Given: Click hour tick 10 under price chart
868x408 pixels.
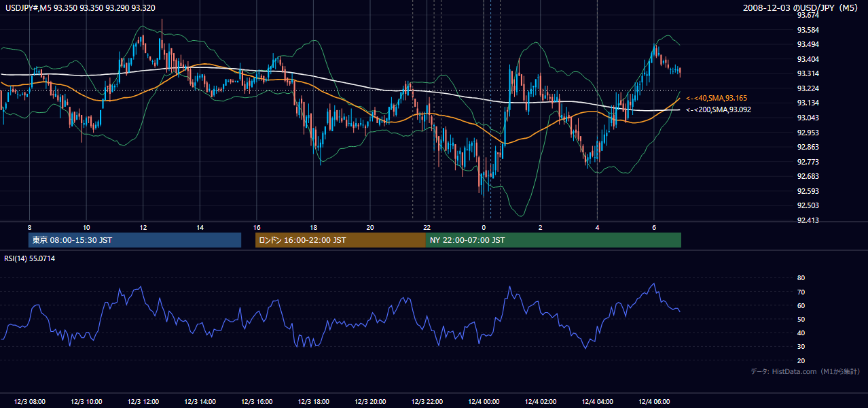Looking at the screenshot, I should [x=86, y=227].
